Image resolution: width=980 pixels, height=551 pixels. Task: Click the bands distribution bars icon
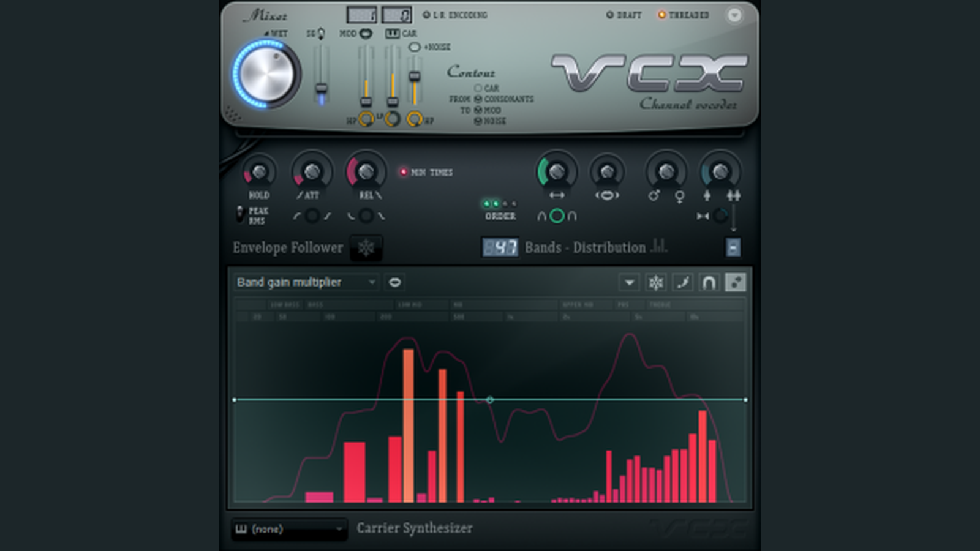(659, 247)
